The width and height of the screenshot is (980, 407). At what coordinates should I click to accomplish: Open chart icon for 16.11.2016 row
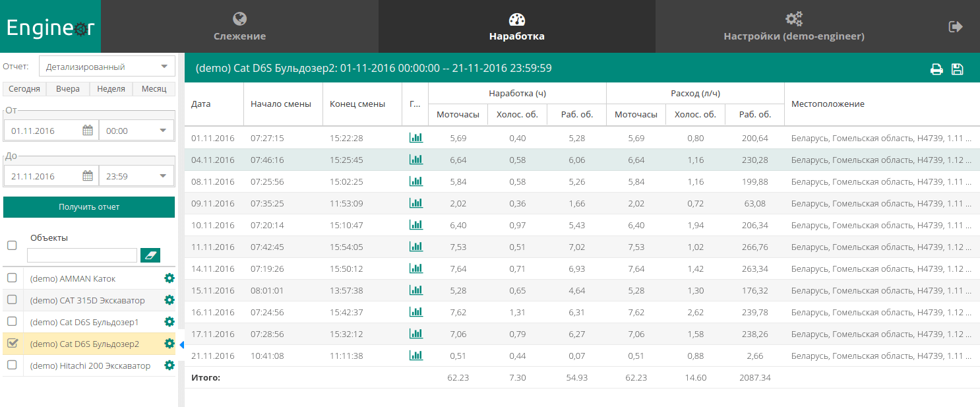pos(415,312)
